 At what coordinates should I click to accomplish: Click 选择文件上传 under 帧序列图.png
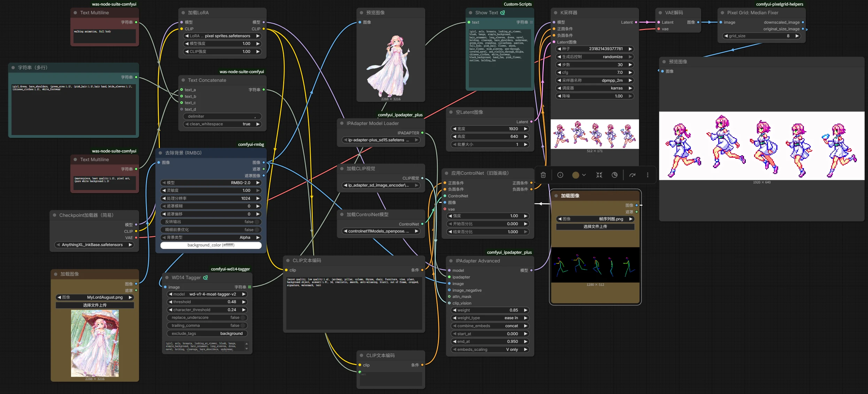click(595, 227)
